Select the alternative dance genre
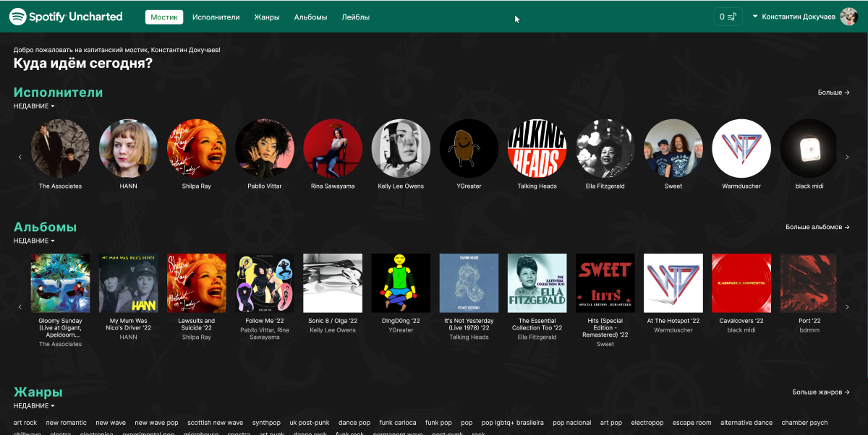This screenshot has width=868, height=435. click(746, 423)
